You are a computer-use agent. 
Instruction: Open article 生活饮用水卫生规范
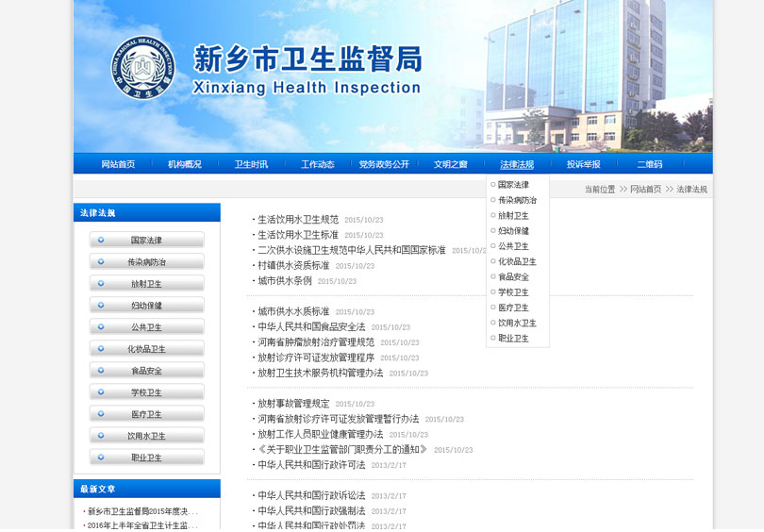297,220
